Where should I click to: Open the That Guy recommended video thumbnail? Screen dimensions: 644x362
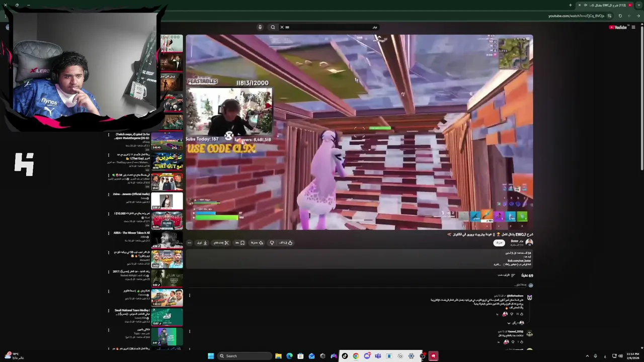167,162
